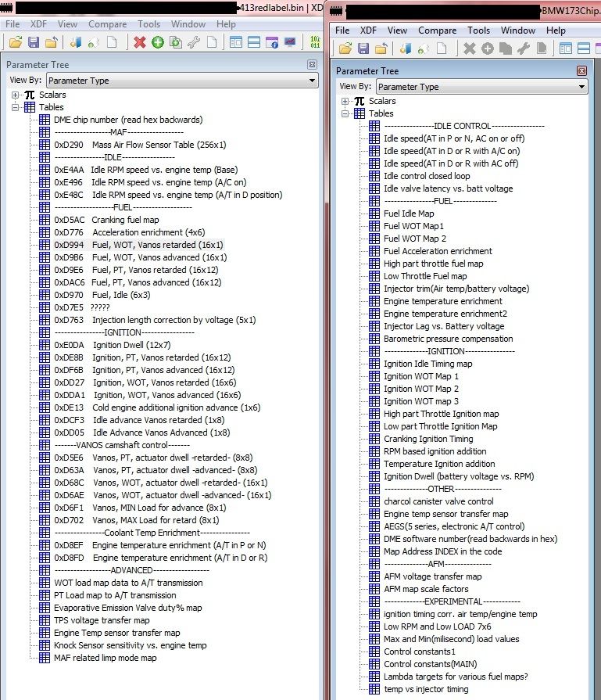Viewport: 601px width, 700px height.
Task: Open the XDF menu in left window
Action: 38,24
